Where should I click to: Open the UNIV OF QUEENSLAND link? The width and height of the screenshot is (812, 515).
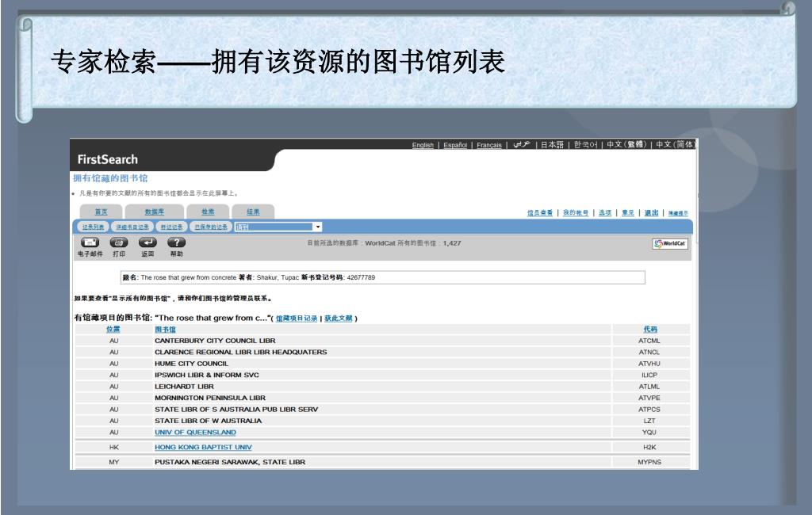point(195,432)
